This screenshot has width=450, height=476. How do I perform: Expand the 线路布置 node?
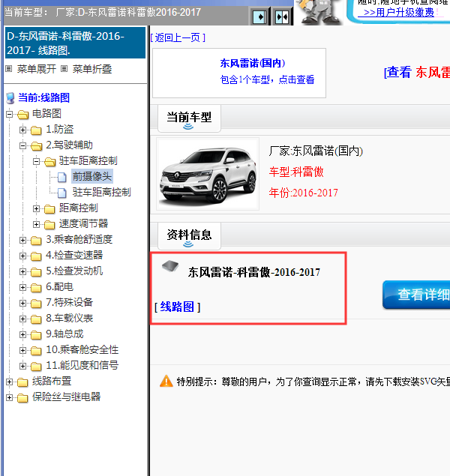click(x=10, y=382)
